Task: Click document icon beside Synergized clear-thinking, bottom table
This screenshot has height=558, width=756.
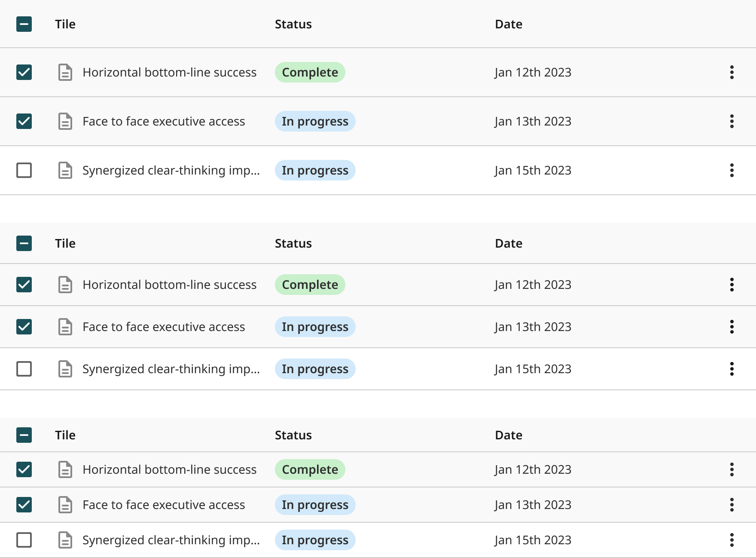Action: [x=65, y=540]
